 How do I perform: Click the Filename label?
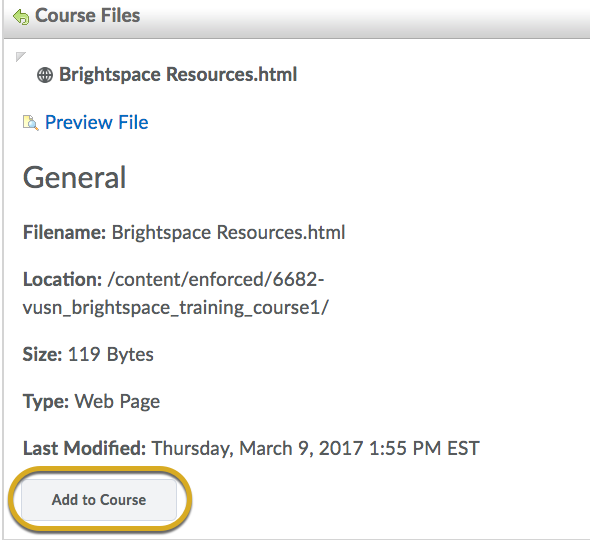64,232
